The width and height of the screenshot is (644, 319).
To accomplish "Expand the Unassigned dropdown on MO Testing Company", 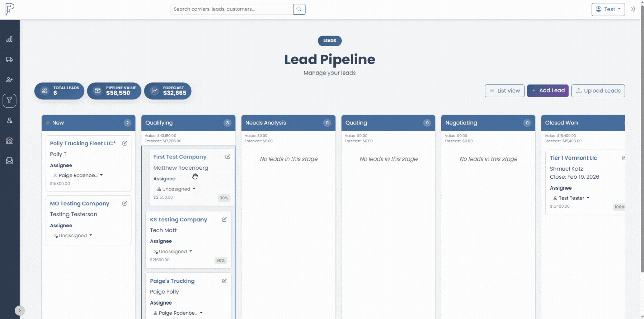I will [x=73, y=235].
